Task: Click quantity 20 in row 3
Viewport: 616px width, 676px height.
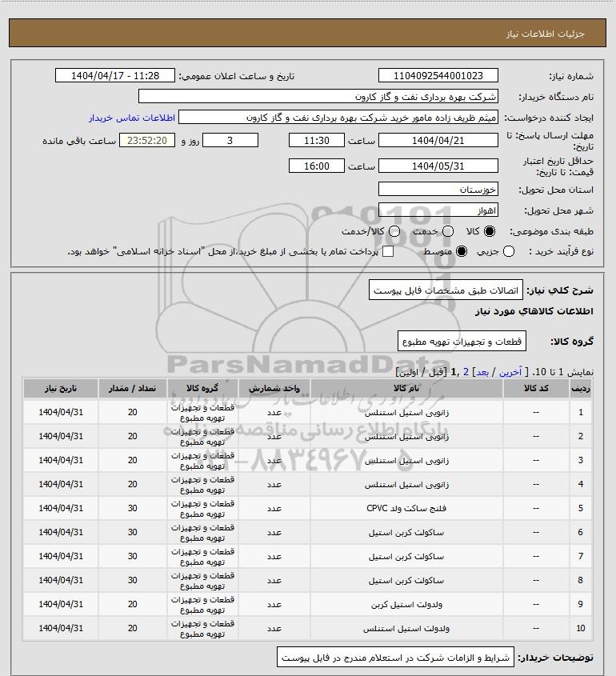Action: coord(132,461)
